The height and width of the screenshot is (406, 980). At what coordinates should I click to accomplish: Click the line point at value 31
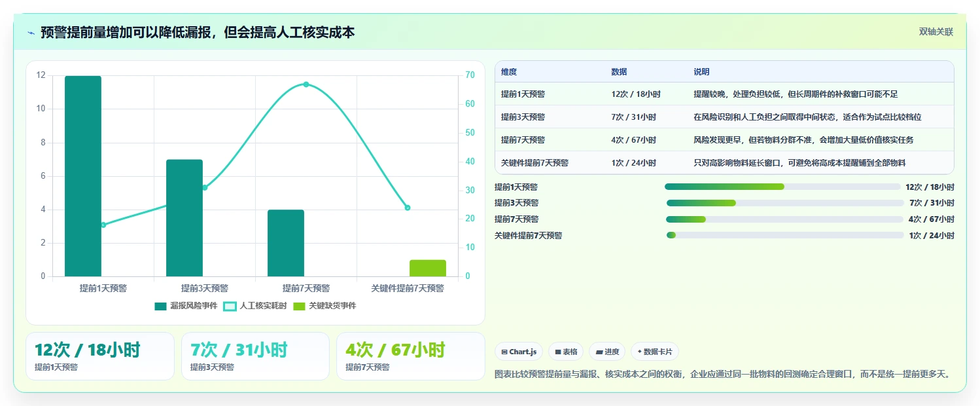click(205, 187)
